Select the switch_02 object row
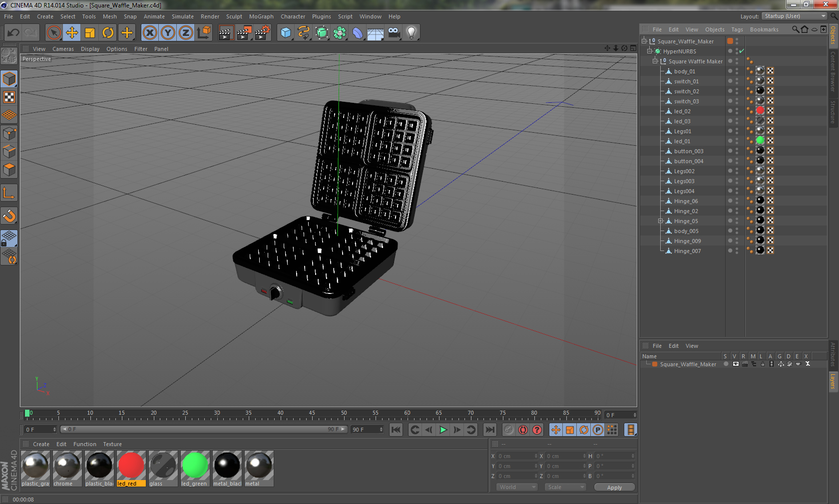Image resolution: width=839 pixels, height=504 pixels. [x=686, y=91]
